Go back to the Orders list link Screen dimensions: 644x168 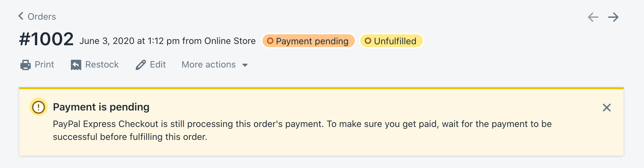42,16
